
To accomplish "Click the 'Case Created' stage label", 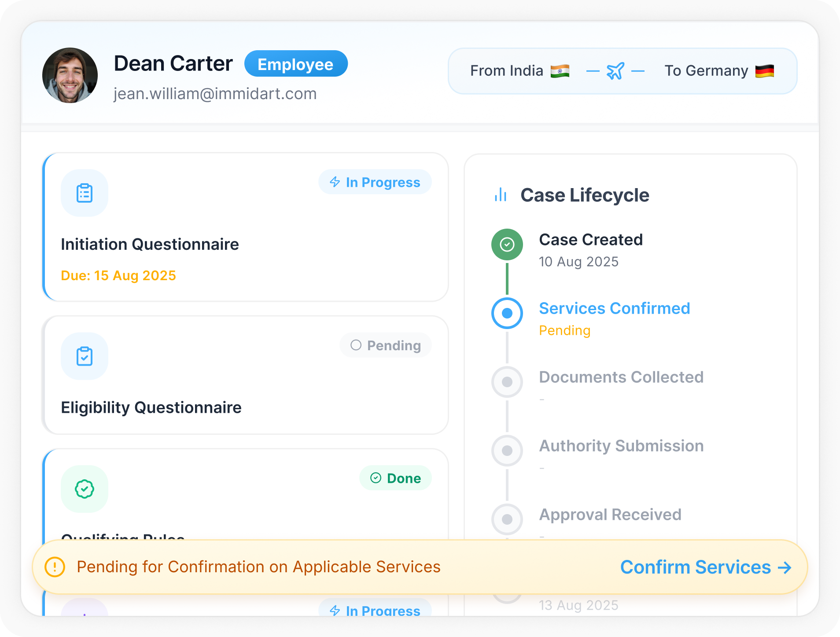I will (591, 240).
